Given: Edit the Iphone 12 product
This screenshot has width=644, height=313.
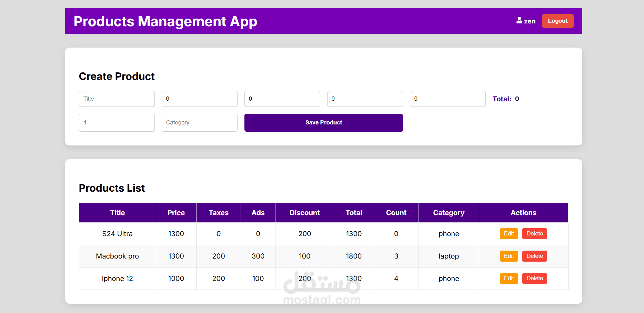Looking at the screenshot, I should (x=509, y=279).
